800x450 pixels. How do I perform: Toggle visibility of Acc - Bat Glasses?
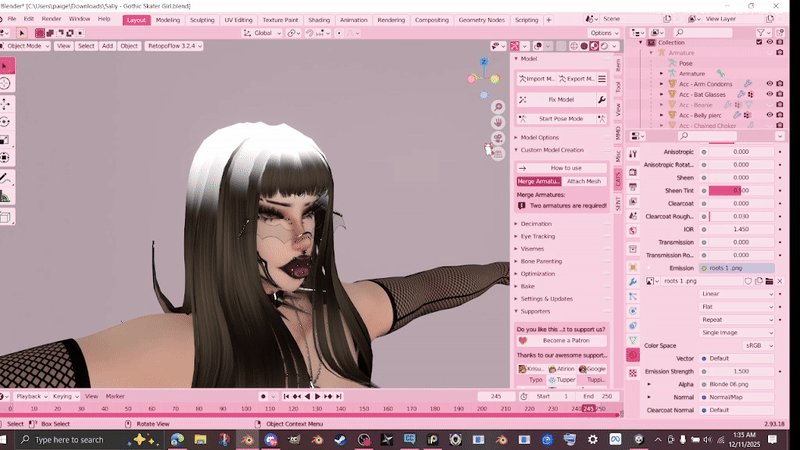[x=769, y=94]
